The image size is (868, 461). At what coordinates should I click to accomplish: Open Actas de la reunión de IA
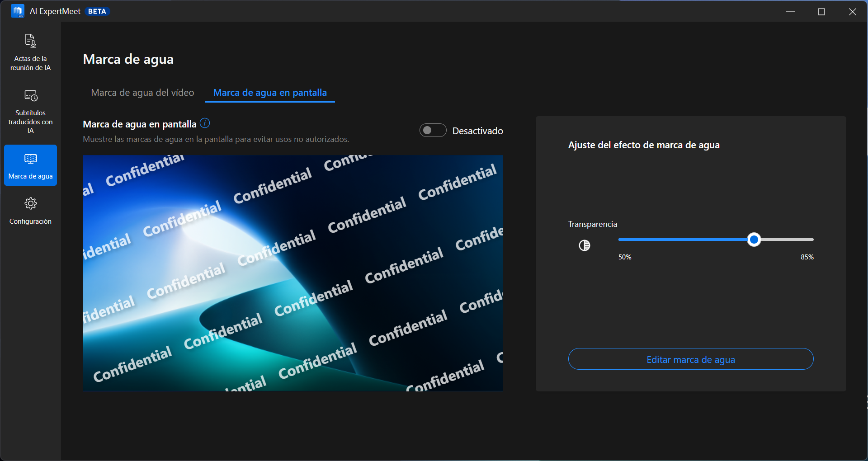(x=30, y=52)
